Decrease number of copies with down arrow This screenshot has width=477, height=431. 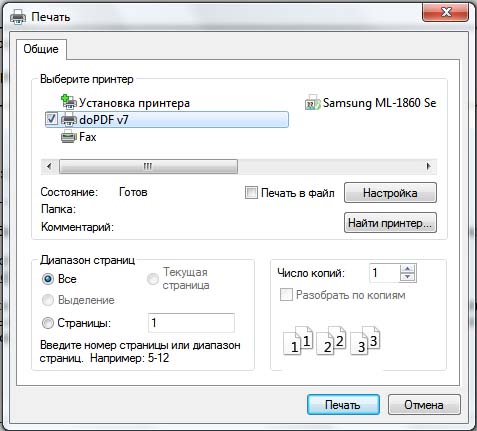coord(408,277)
